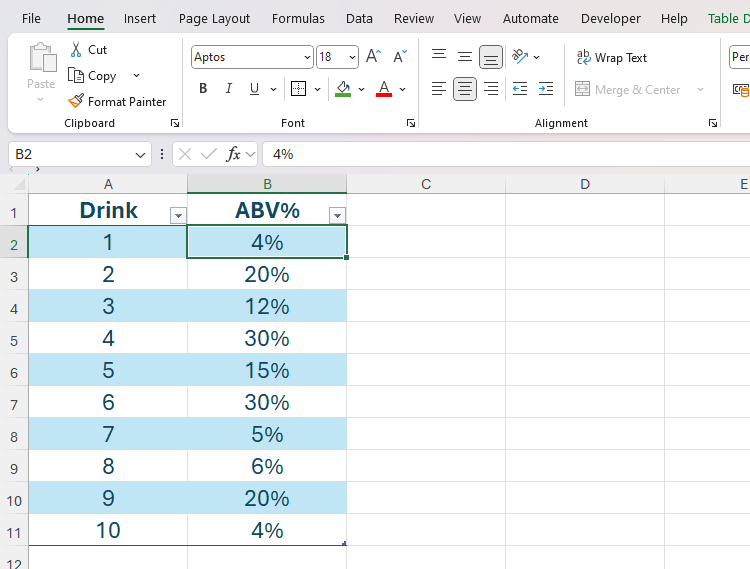The image size is (750, 569).
Task: Click the Increase Indent icon
Action: (x=545, y=89)
